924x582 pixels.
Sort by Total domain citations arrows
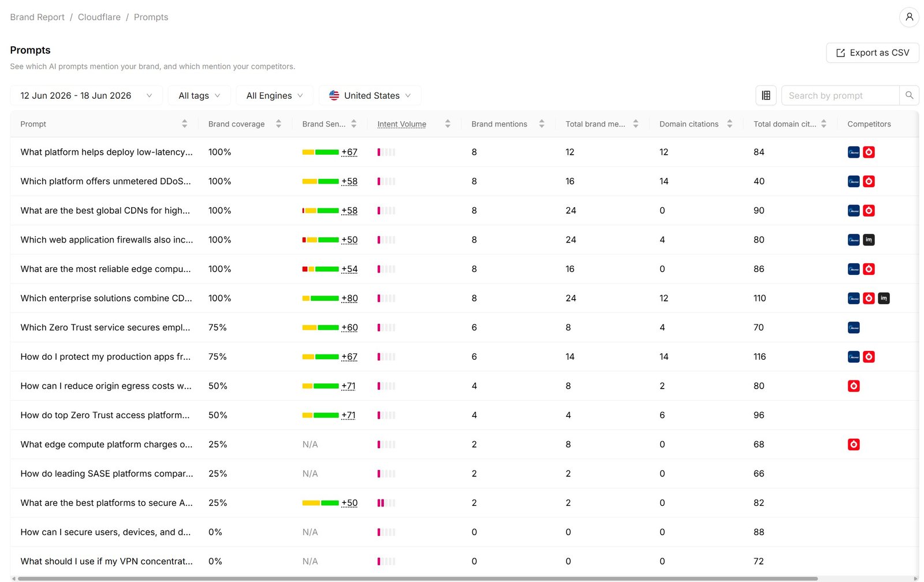pyautogui.click(x=824, y=124)
